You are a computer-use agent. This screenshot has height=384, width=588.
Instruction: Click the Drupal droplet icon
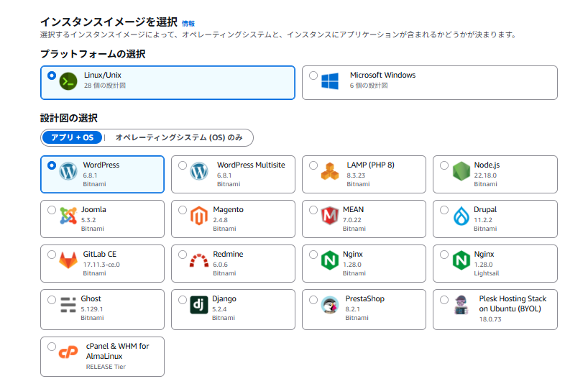pyautogui.click(x=461, y=216)
